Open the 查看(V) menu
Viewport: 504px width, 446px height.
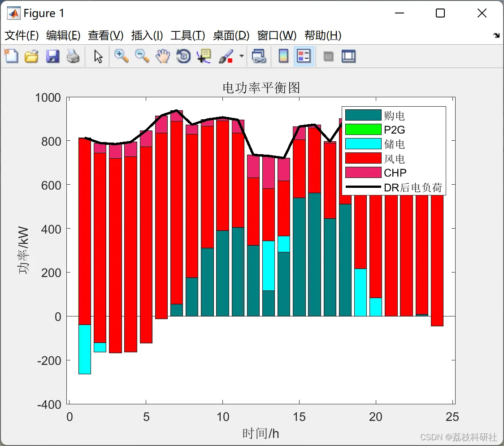tap(106, 35)
